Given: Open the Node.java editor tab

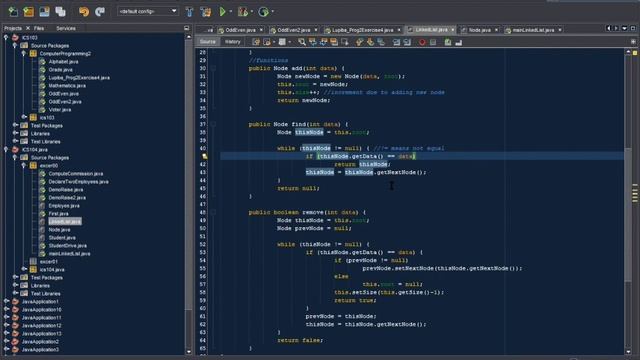Looking at the screenshot, I should (x=479, y=30).
